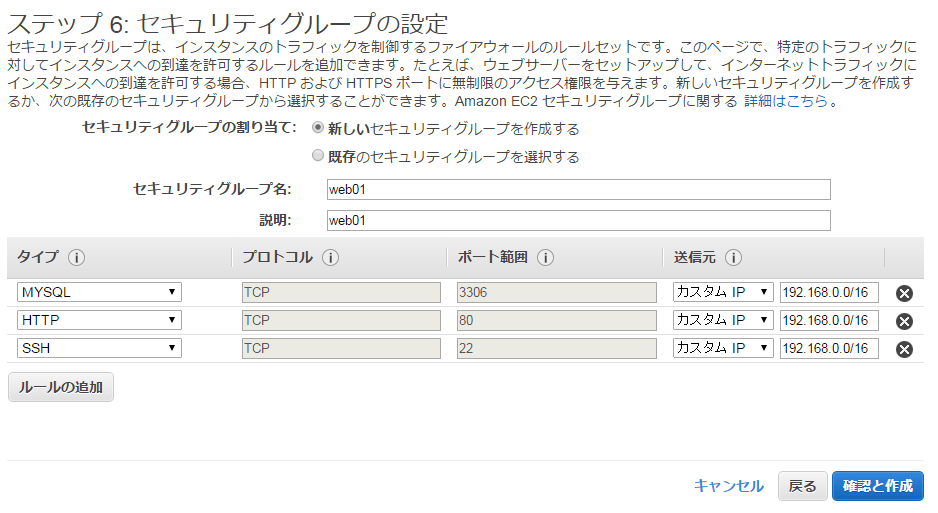Viewport: 938px width, 513px height.
Task: Open the 詳細はこちら link
Action: click(786, 101)
